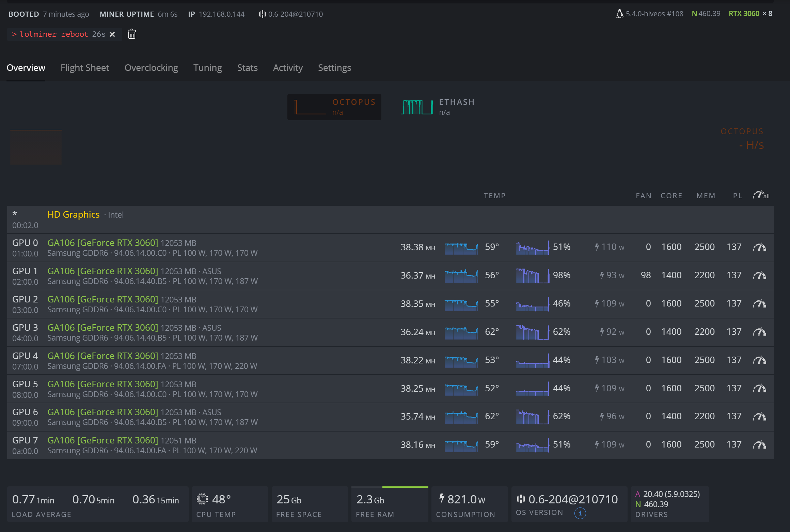
Task: Click the MINER UPTIME 6m 6s label
Action: [139, 14]
